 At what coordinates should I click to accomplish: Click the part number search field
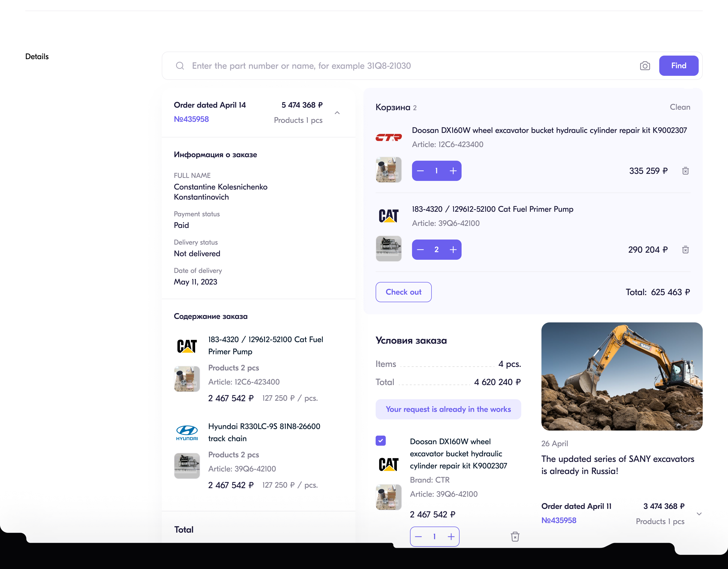(x=400, y=66)
